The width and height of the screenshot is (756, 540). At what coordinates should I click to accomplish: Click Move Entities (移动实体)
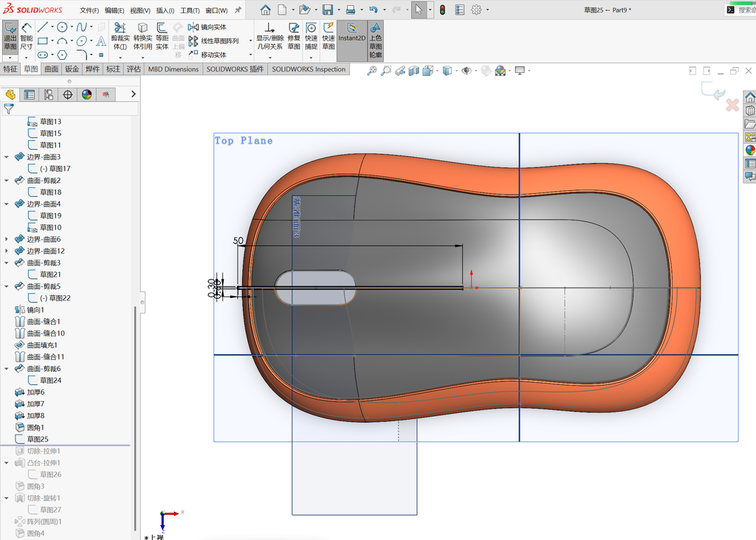click(x=207, y=55)
